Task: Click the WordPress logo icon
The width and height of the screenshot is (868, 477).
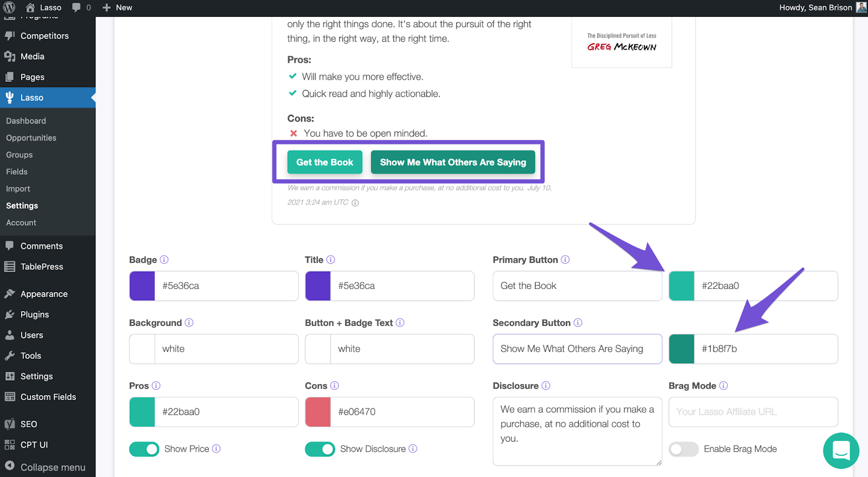Action: coord(9,8)
